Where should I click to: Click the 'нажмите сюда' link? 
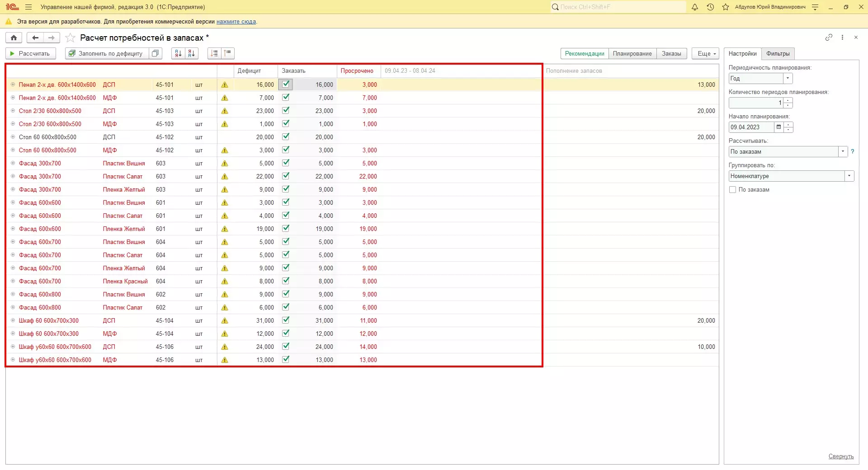coord(236,22)
